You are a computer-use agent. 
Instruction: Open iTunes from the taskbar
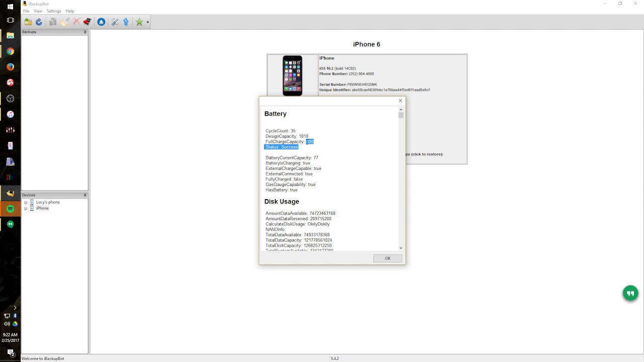[x=10, y=114]
